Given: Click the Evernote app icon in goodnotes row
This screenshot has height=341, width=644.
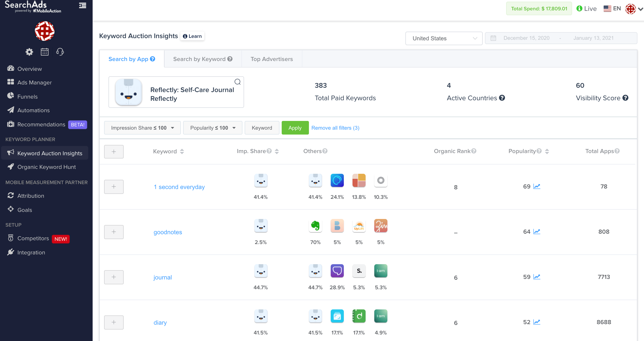Looking at the screenshot, I should 315,226.
